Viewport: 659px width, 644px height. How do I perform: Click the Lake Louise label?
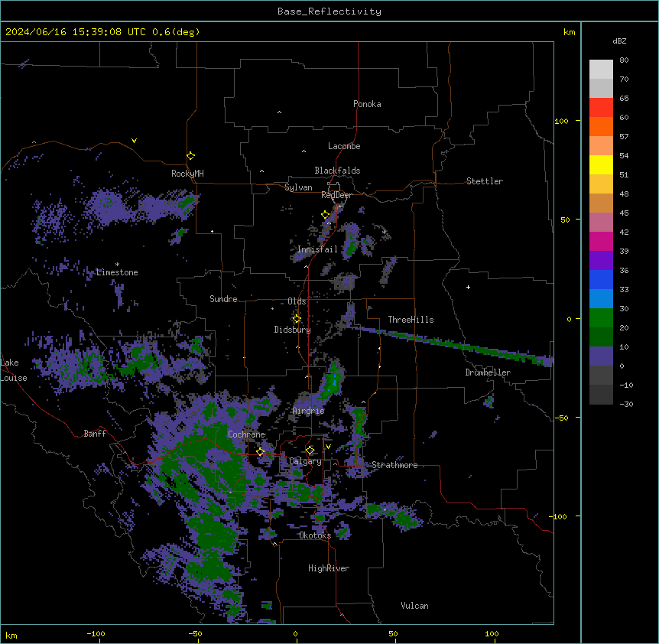[12, 370]
